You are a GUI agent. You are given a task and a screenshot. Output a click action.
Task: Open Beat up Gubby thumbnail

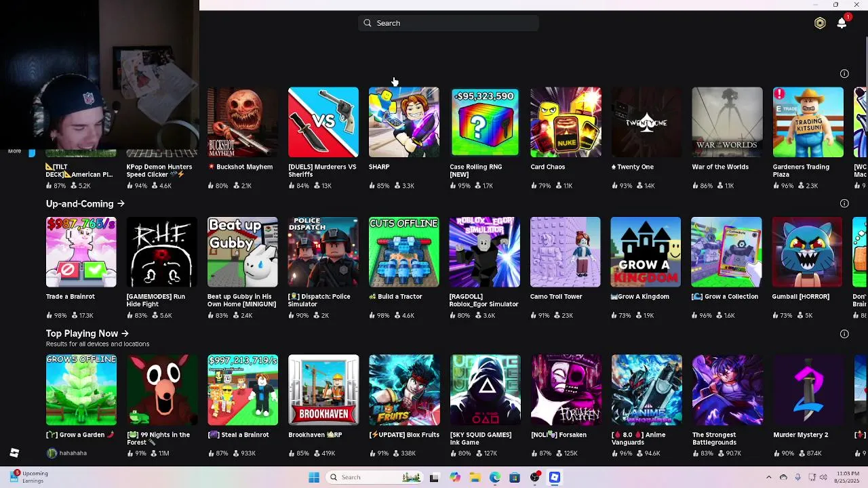(242, 252)
